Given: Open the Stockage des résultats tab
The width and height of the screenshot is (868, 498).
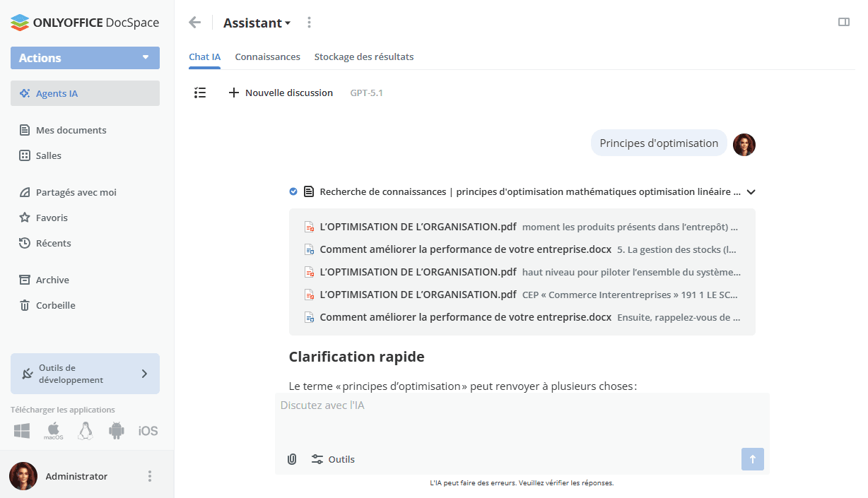Looking at the screenshot, I should tap(364, 57).
